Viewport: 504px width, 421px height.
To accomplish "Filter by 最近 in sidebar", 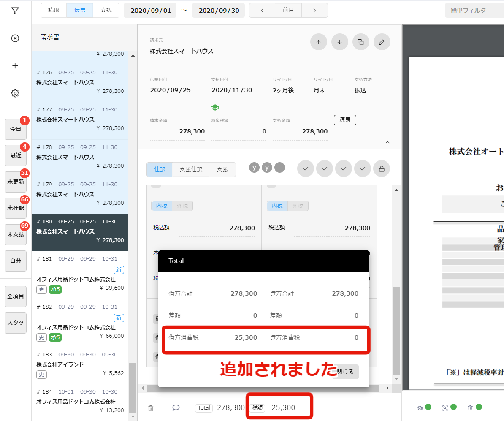I will tap(16, 155).
